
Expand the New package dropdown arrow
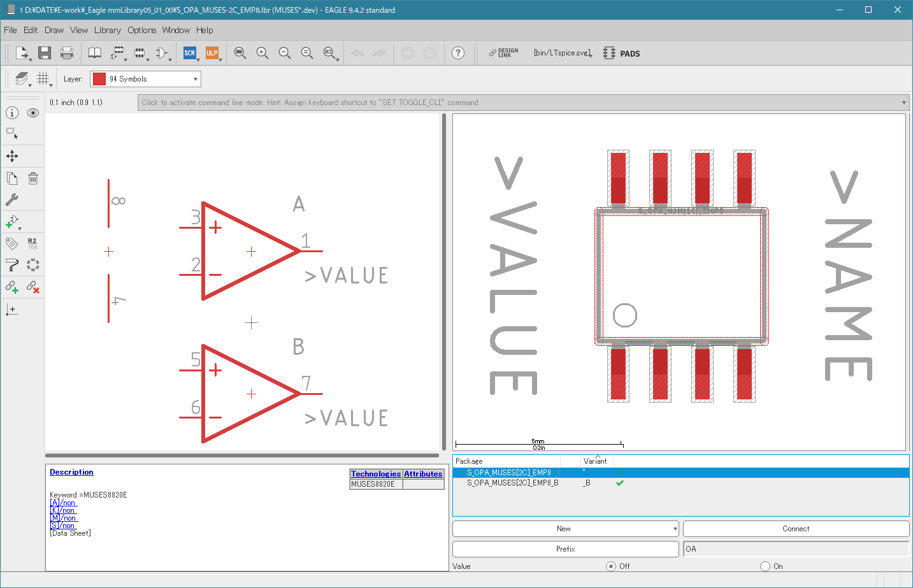[675, 529]
